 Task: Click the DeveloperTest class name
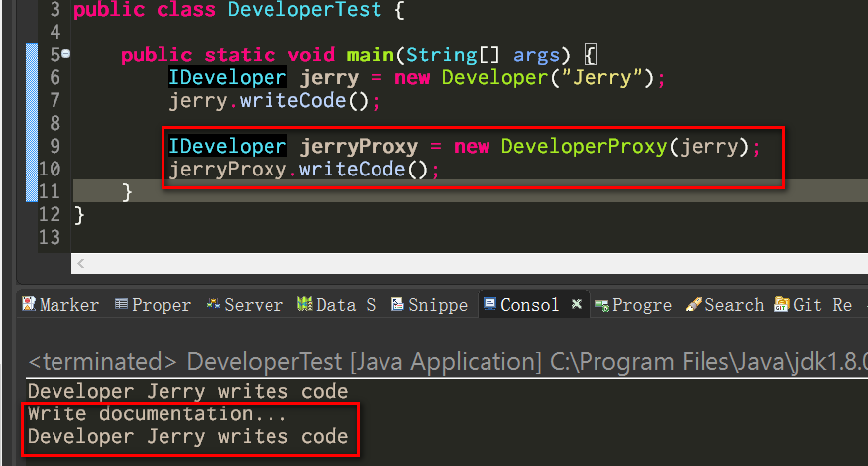(x=304, y=10)
